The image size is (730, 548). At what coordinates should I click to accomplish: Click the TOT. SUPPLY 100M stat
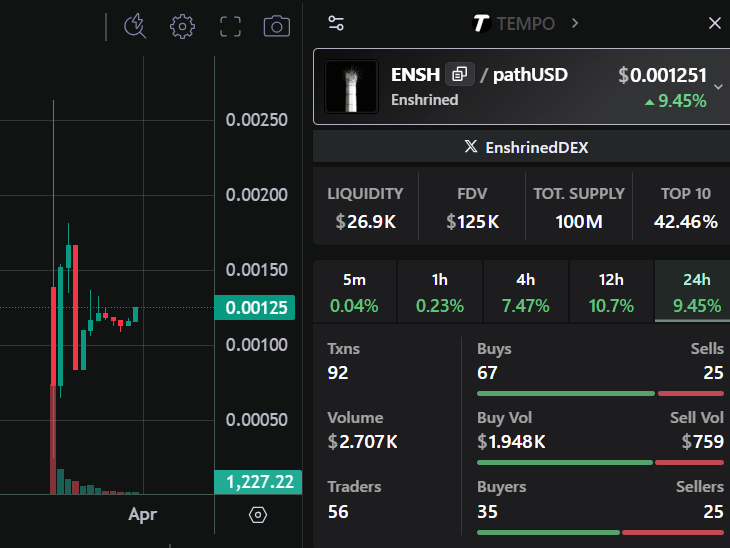click(579, 208)
